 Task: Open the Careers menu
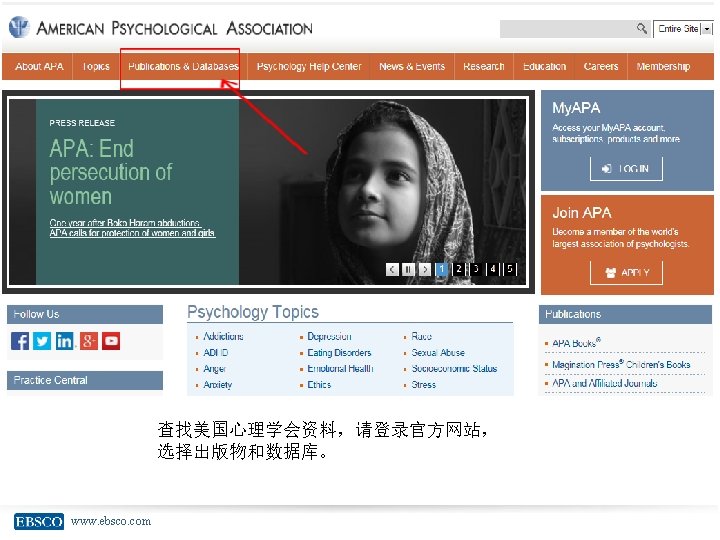601,67
